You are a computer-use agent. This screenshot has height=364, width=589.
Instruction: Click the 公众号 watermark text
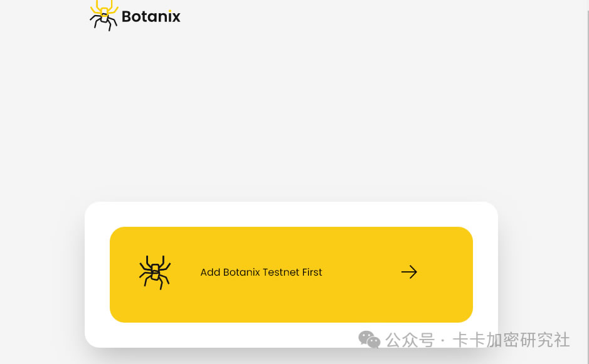[x=410, y=340]
